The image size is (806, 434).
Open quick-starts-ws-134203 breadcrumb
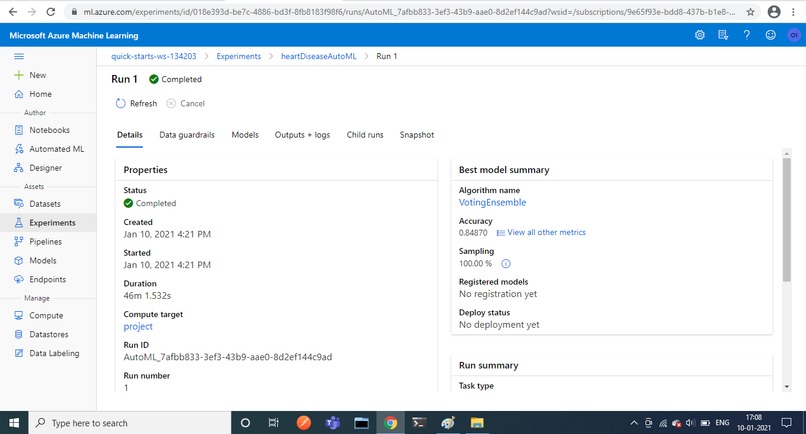[154, 56]
